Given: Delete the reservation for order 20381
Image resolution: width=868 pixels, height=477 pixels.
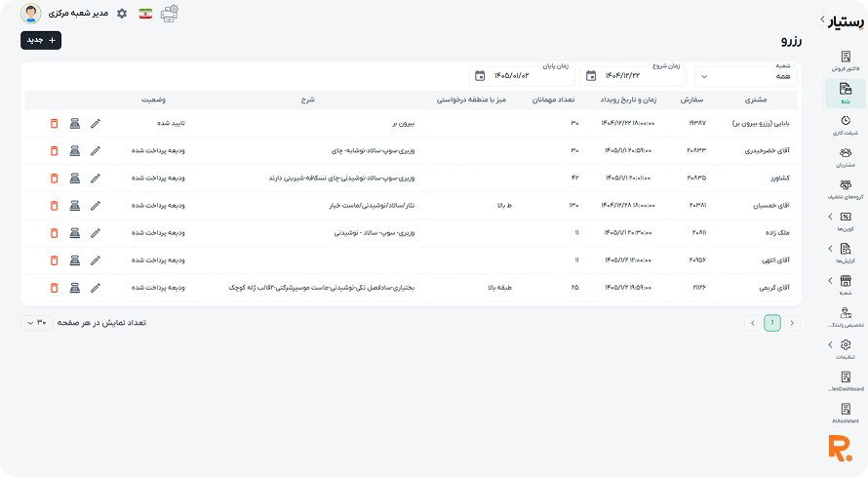Looking at the screenshot, I should (54, 205).
